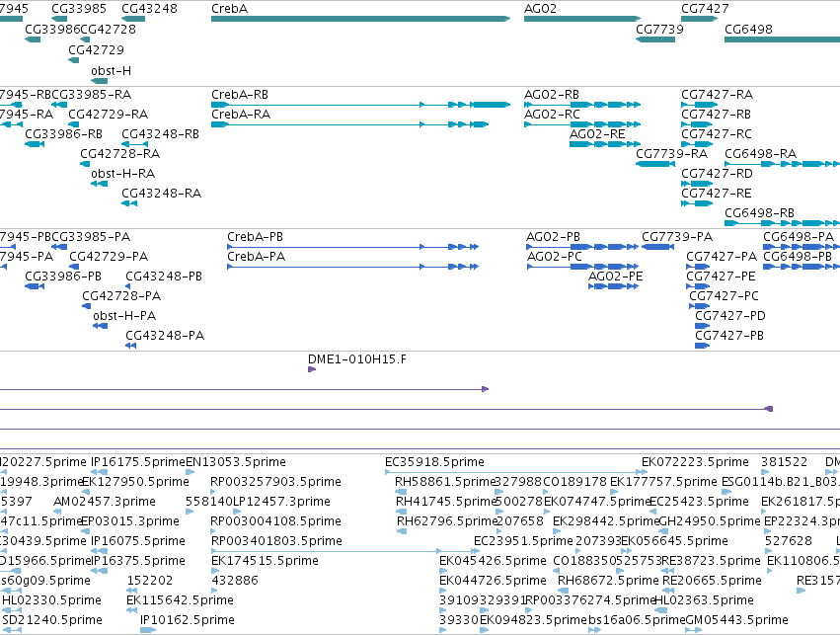Select the CrebA-PB protein feature
This screenshot has width=840, height=635.
(352, 247)
